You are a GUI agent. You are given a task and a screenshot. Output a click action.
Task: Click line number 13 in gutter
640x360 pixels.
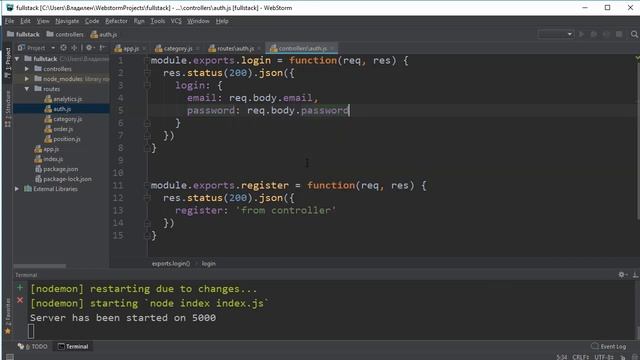(118, 210)
